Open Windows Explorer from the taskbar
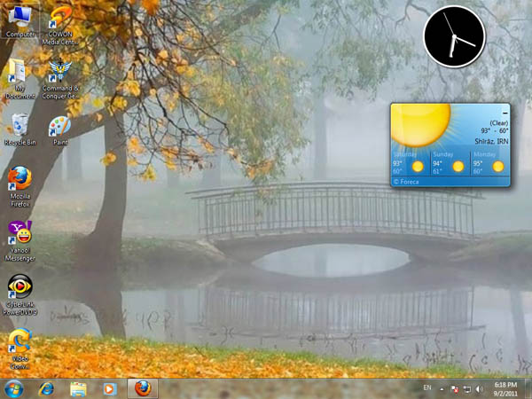This screenshot has width=532, height=399. tap(78, 388)
